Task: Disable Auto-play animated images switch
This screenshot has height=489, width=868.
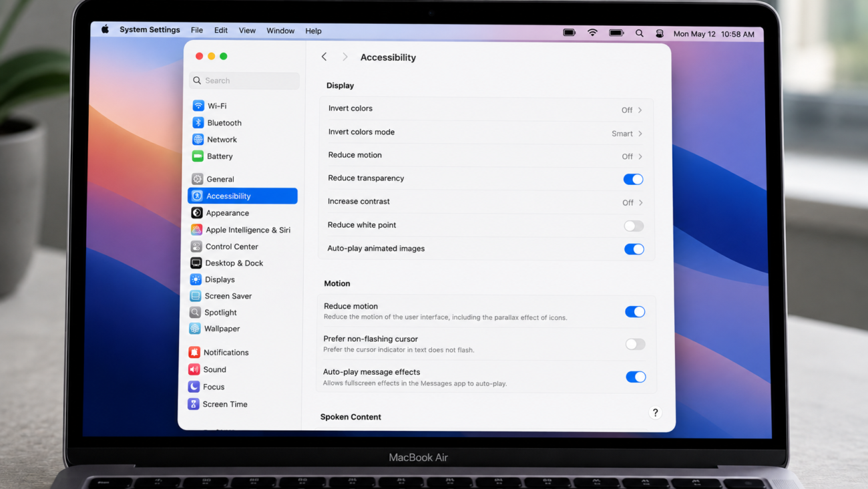Action: [634, 249]
